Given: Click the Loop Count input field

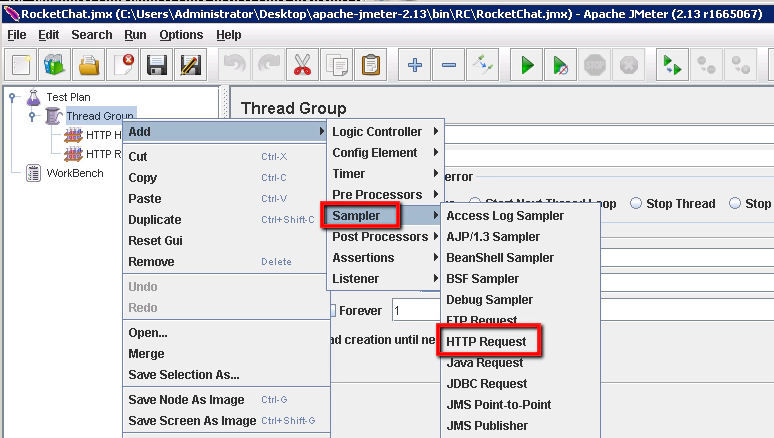Looking at the screenshot, I should click(416, 311).
